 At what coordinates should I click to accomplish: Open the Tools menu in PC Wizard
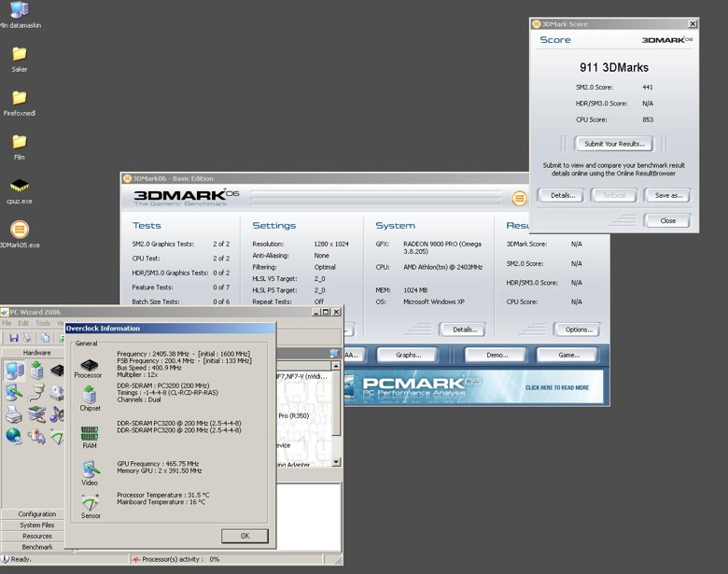[x=43, y=323]
